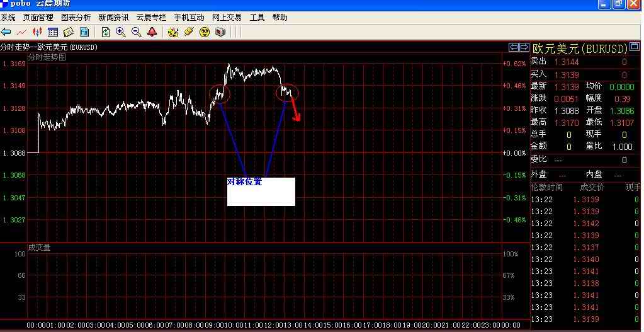Select the trade row priced 1.3138

point(585,283)
